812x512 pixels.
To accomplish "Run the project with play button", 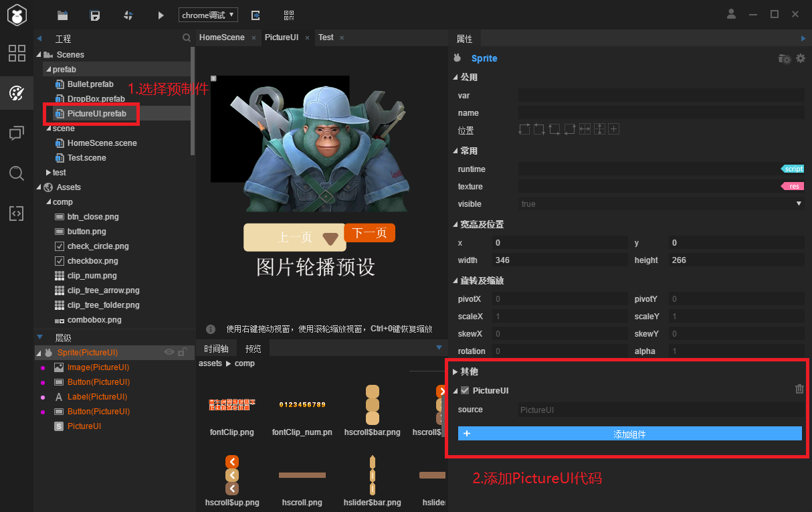I will click(x=161, y=15).
